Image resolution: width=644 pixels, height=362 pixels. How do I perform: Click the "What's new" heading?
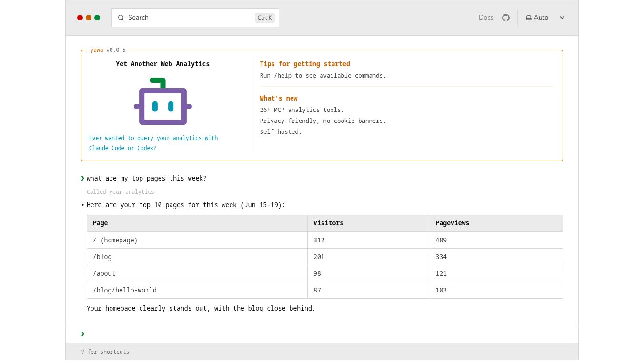(x=279, y=98)
